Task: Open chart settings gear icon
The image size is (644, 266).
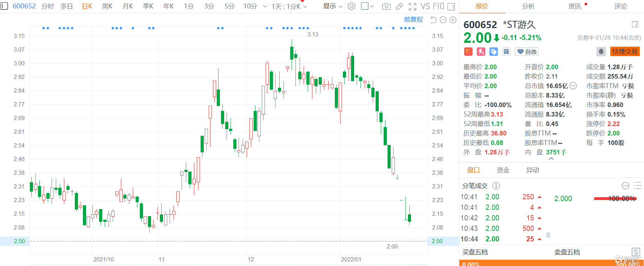Action: [351, 6]
